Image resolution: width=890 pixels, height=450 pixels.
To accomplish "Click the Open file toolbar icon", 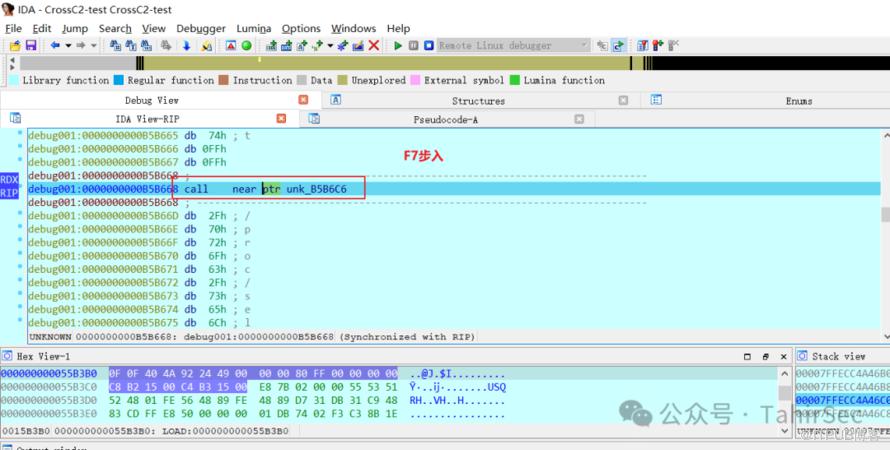I will tap(15, 45).
